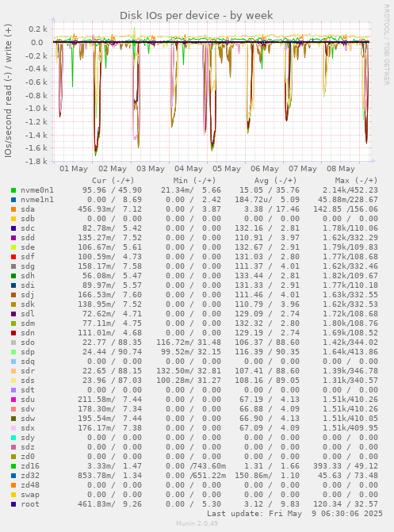Click the '-1.0 k' y-axis label
Image resolution: width=394 pixels, height=532 pixels.
point(36,109)
